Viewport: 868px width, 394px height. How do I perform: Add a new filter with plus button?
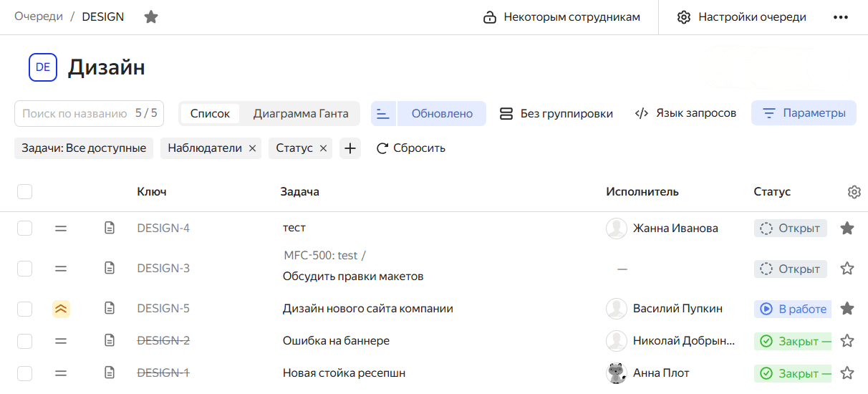coord(349,148)
